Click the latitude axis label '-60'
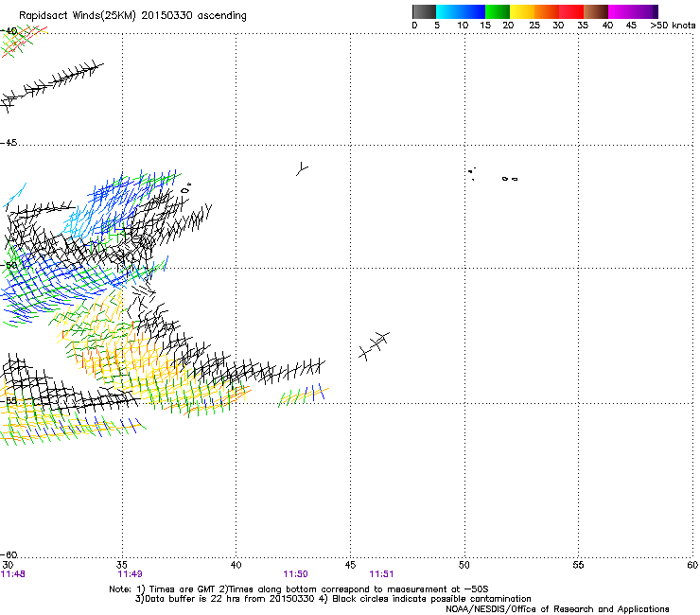Image resolution: width=700 pixels, height=615 pixels. [9, 554]
